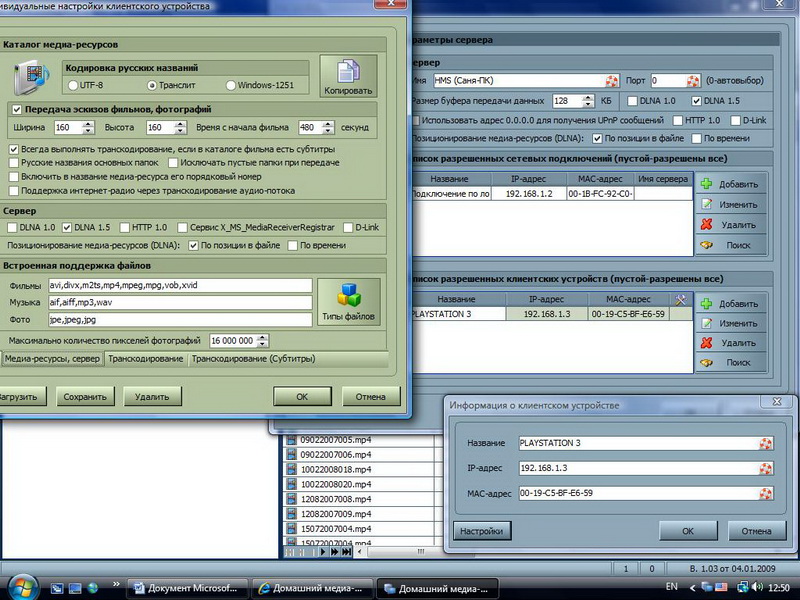The height and width of the screenshot is (600, 800).
Task: Confirm client settings dialog with ОК
Action: point(302,396)
